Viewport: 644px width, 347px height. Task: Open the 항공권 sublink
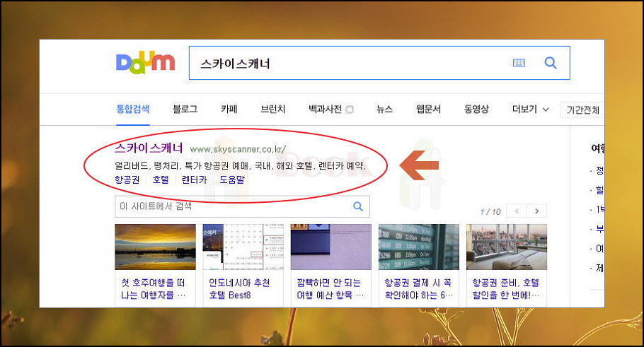pyautogui.click(x=127, y=180)
